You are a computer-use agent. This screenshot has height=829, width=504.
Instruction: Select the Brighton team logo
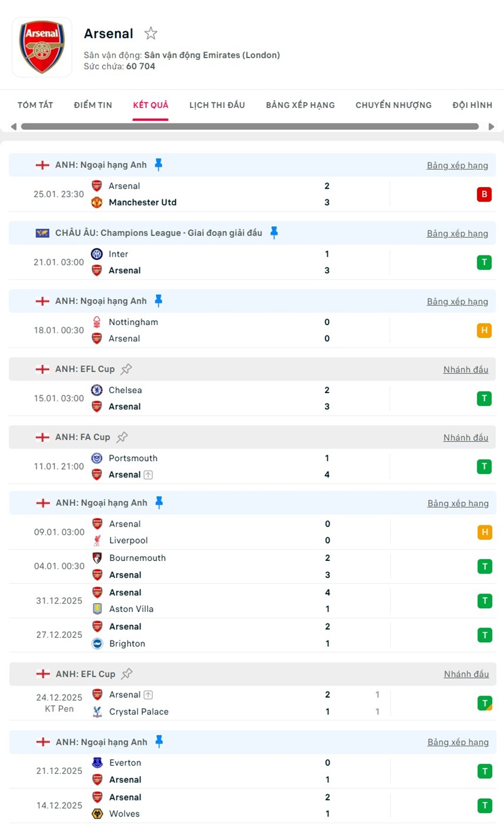(x=97, y=643)
